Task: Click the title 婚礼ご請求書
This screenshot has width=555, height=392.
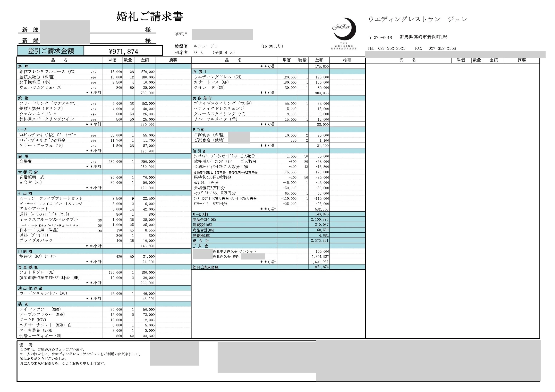Action: [150, 16]
